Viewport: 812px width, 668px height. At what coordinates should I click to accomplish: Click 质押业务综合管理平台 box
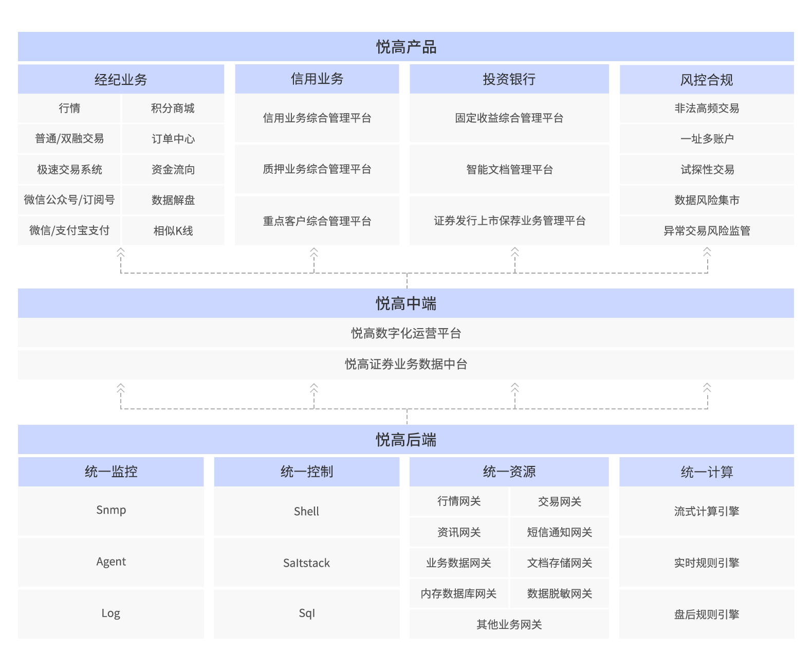(317, 169)
